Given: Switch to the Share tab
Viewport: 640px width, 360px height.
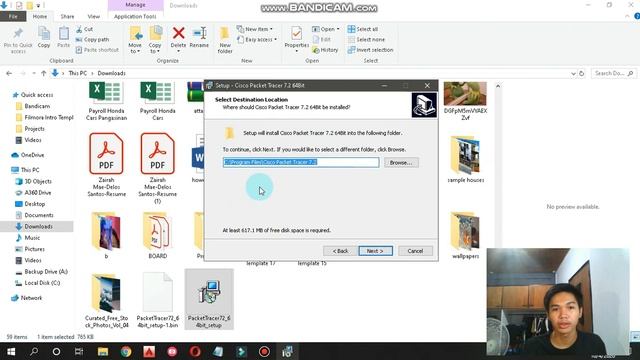Looking at the screenshot, I should point(67,16).
